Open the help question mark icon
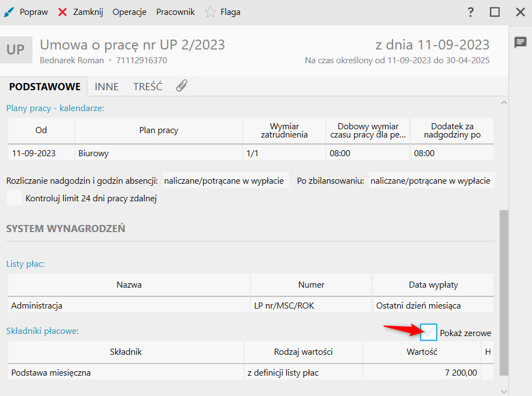This screenshot has height=396, width=532. pos(470,12)
